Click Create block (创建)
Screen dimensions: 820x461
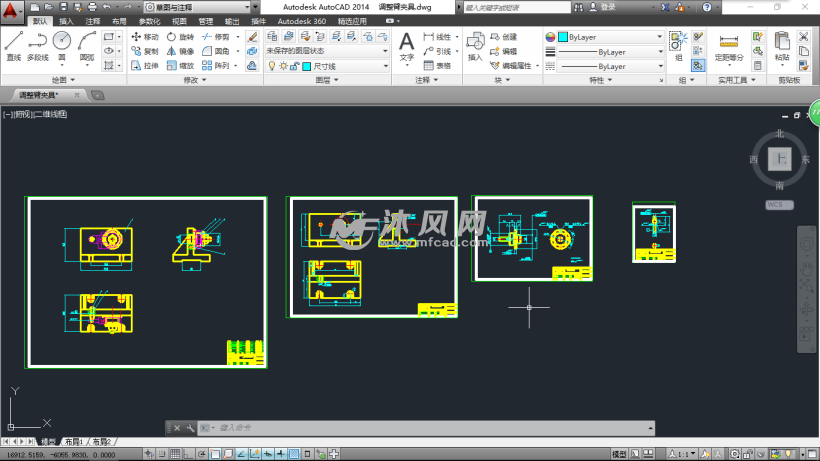pos(504,37)
